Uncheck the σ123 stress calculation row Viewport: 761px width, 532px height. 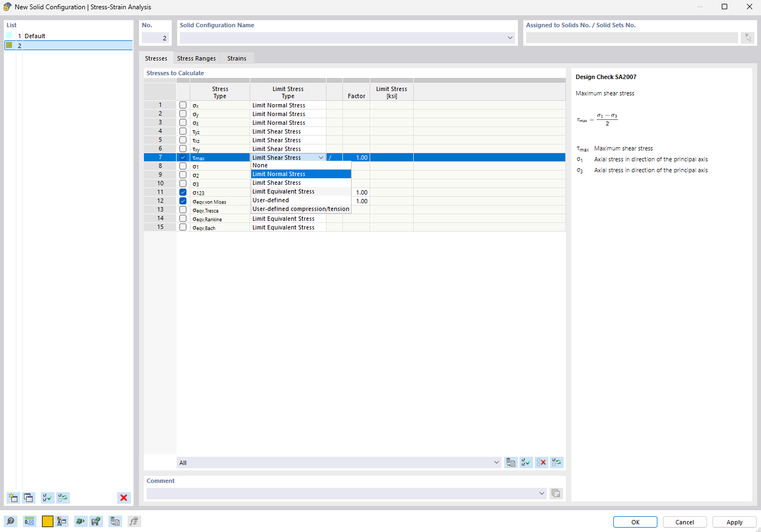click(x=183, y=192)
